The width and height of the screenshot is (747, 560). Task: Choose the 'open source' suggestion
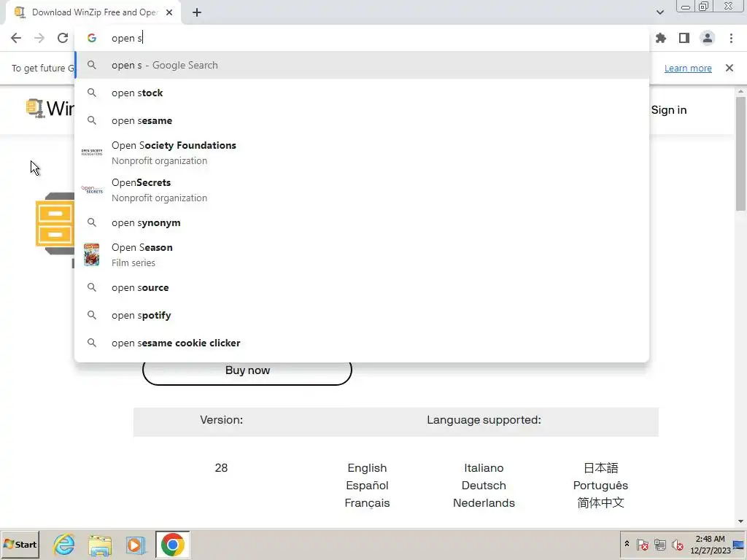click(362, 287)
